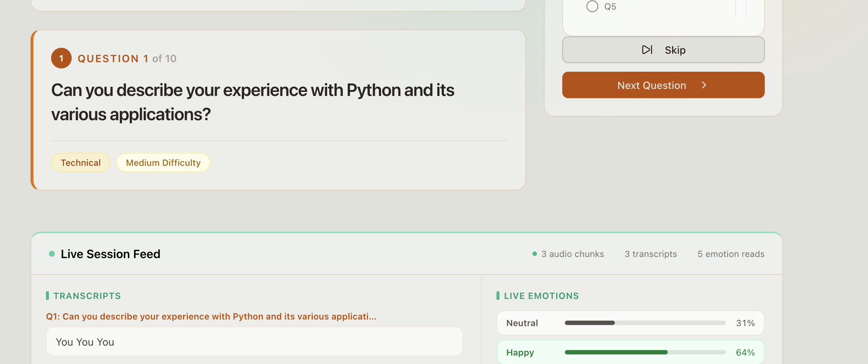
Task: Click the green dot beside Live Session Feed
Action: 52,254
